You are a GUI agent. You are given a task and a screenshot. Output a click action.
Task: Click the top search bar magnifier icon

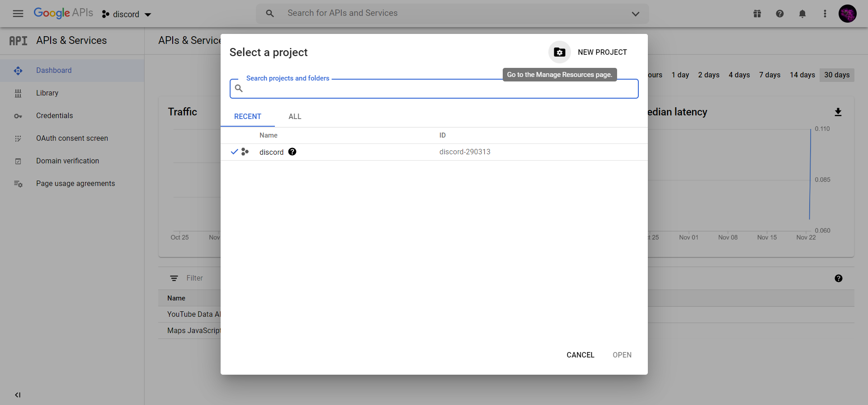point(270,14)
